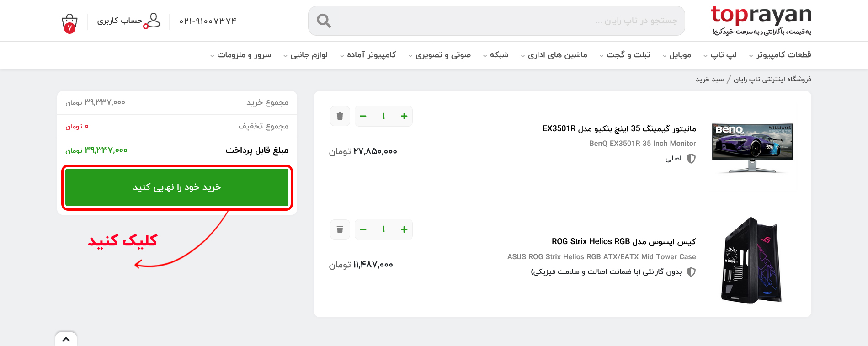Open the shopping basket icon
This screenshot has height=346, width=868.
coord(69,24)
